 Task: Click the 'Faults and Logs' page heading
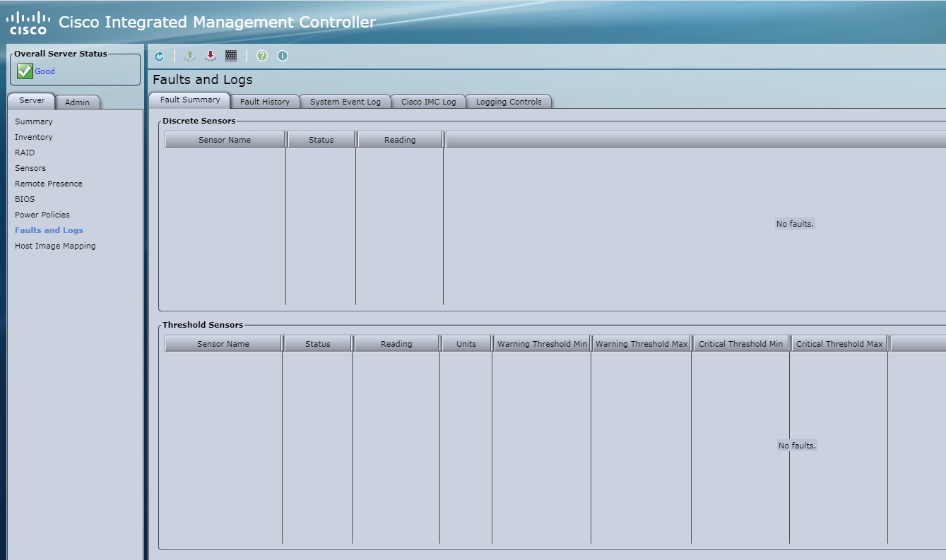[x=203, y=80]
